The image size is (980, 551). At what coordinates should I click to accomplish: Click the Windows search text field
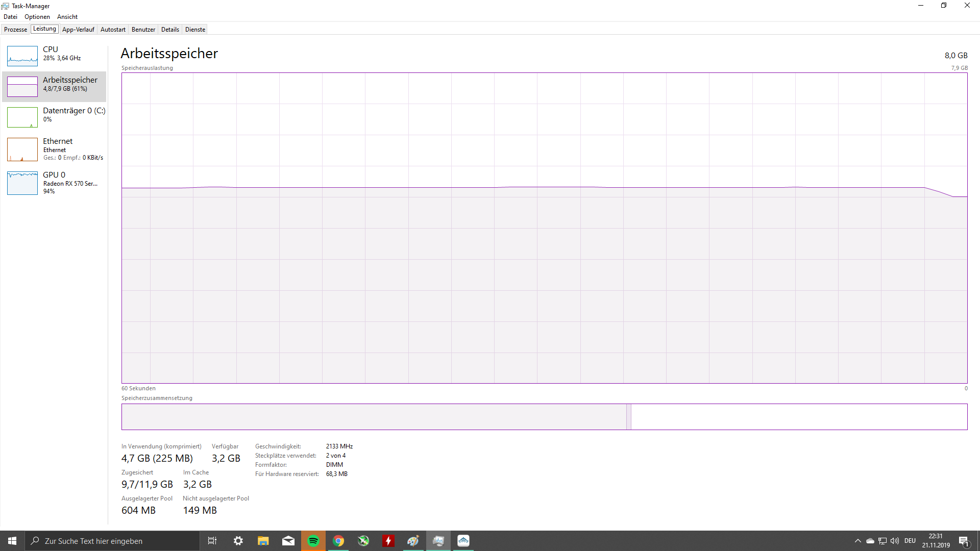click(112, 541)
